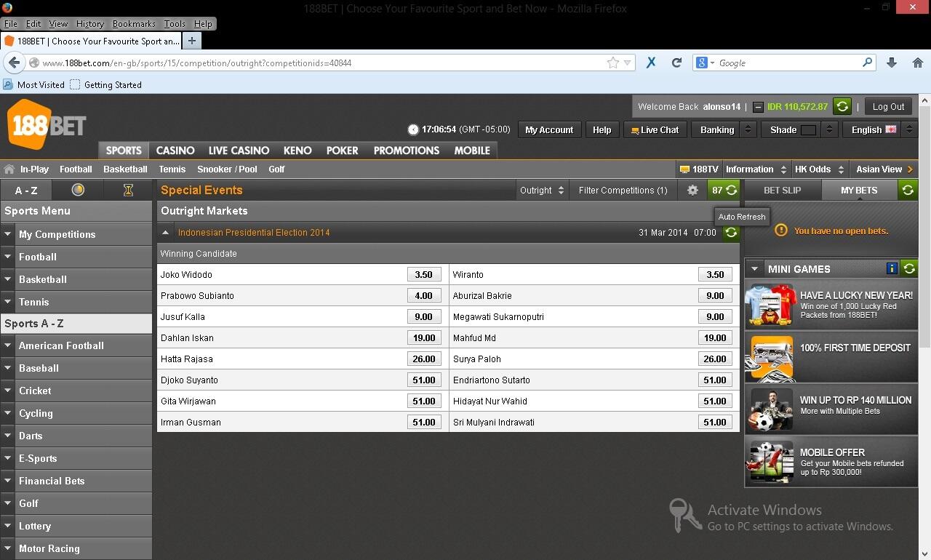931x560 pixels.
Task: Open the Outright market type dropdown
Action: (x=542, y=190)
